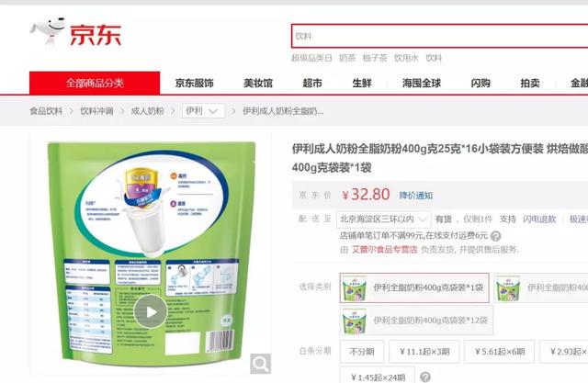Click the installment help question mark icon
This screenshot has height=383, width=588.
click(425, 377)
